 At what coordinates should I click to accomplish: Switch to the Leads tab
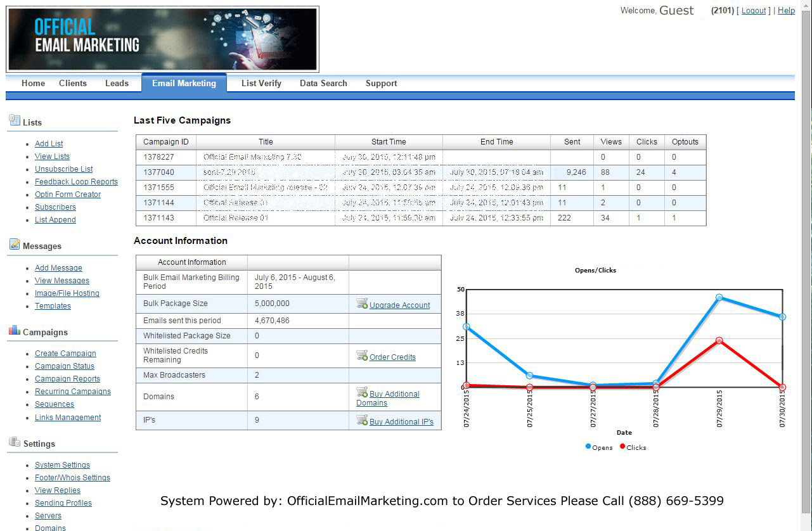point(117,83)
